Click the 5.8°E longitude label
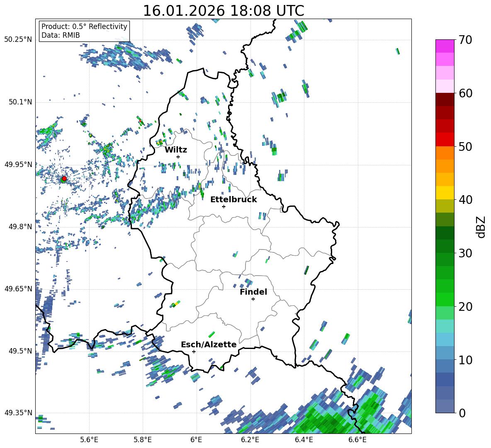491x448 pixels. coord(143,440)
